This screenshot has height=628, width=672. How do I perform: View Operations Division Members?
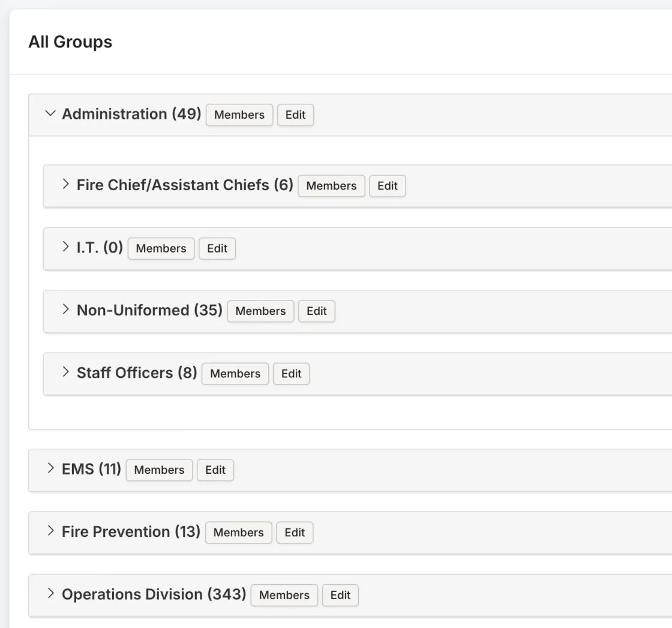[284, 595]
